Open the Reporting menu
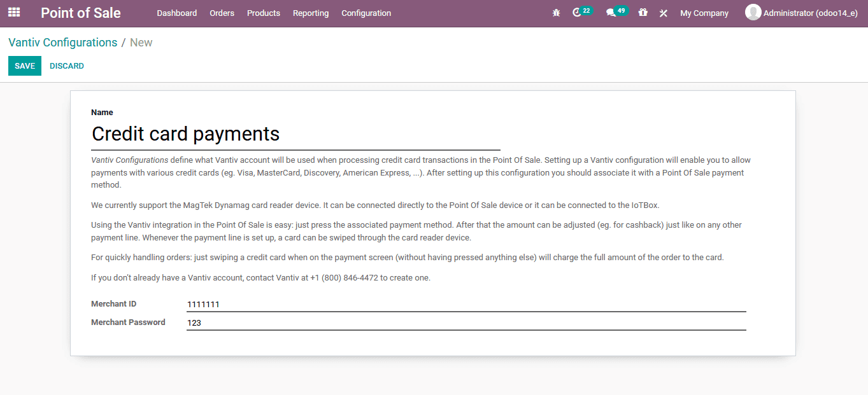 (x=311, y=13)
